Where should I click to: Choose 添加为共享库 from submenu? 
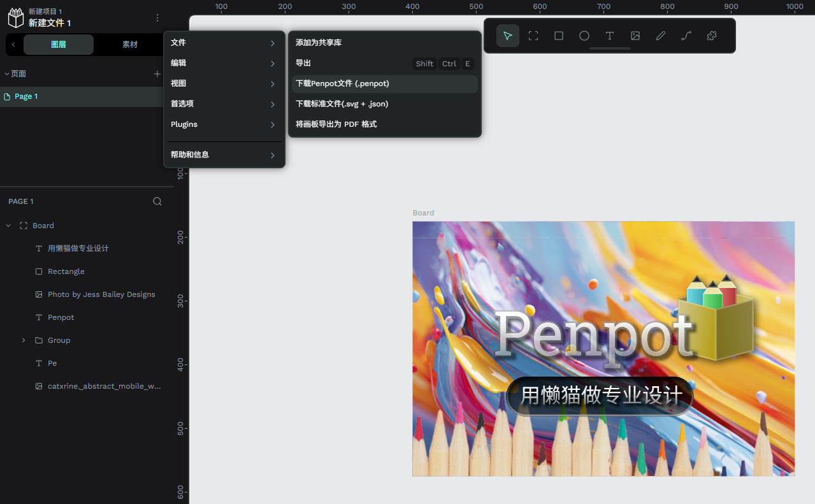point(385,43)
